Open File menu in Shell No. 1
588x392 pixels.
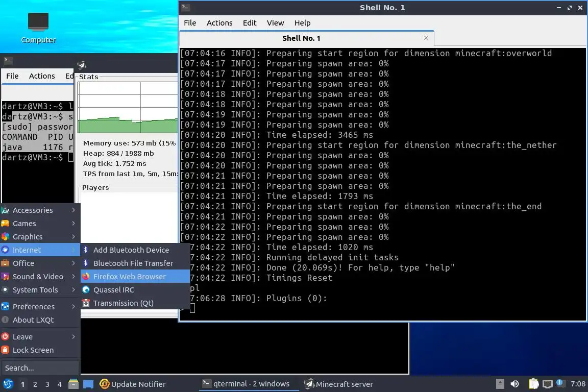pos(190,23)
